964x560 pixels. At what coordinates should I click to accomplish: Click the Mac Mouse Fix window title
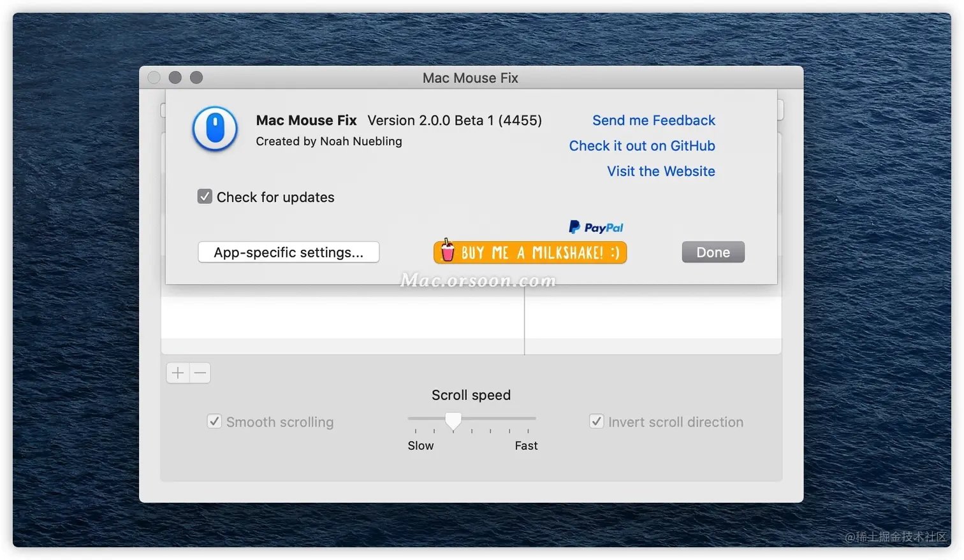click(471, 78)
